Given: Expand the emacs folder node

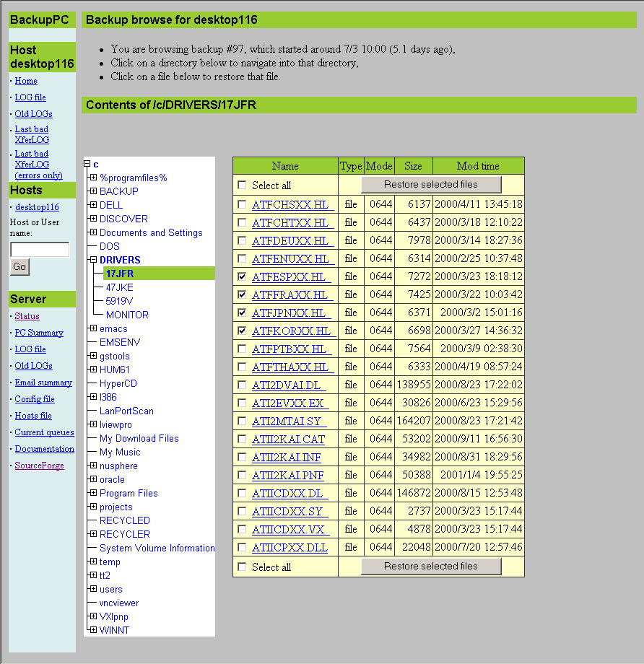Looking at the screenshot, I should point(94,328).
